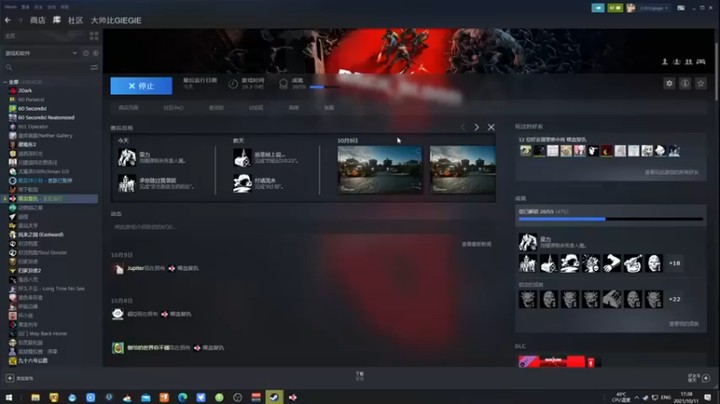
Task: Open the view all friends who play link
Action: coord(671,173)
